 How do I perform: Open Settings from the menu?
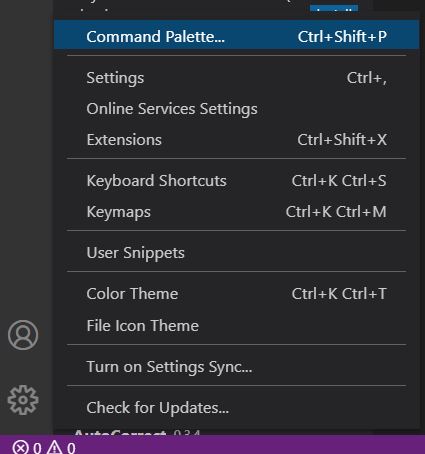[x=236, y=78]
